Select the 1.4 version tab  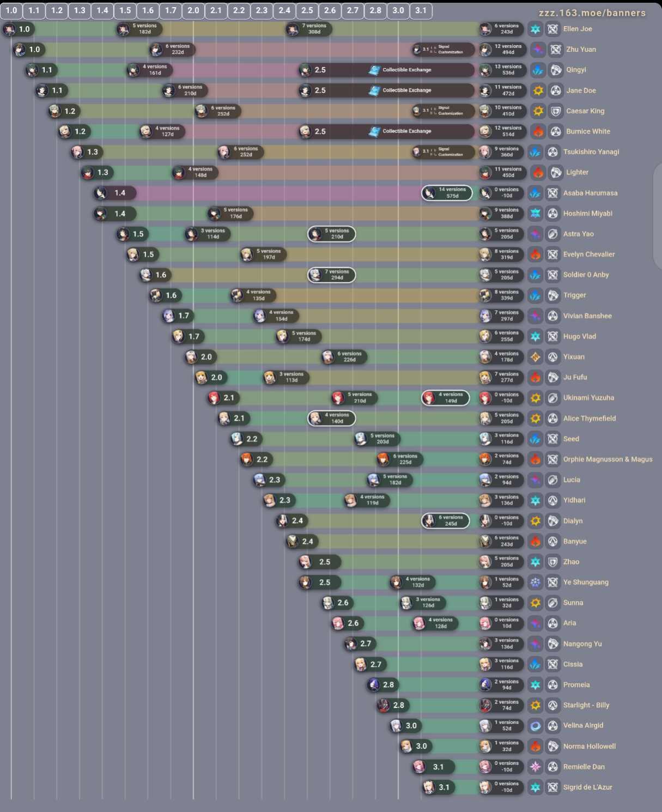coord(102,10)
